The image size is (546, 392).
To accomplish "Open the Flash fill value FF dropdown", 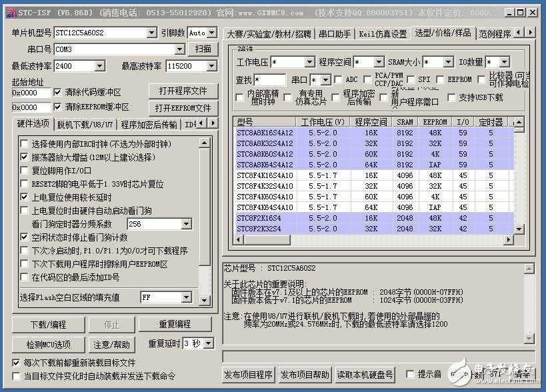I will [186, 297].
